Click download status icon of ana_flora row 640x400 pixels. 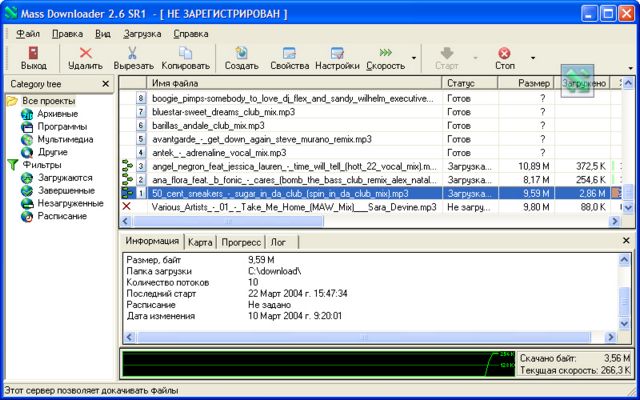coord(127,180)
